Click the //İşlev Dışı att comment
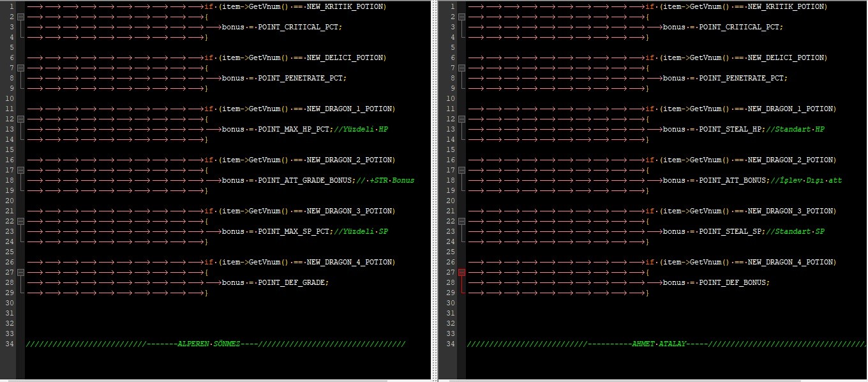 (807, 180)
